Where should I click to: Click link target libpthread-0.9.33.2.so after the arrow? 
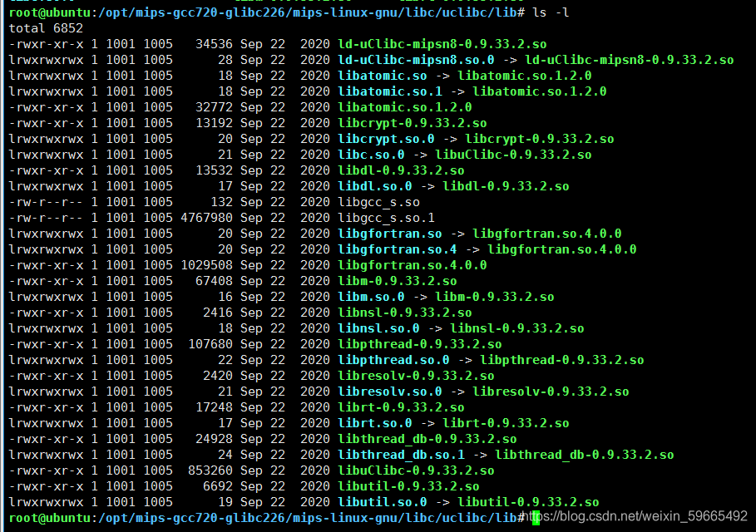562,361
